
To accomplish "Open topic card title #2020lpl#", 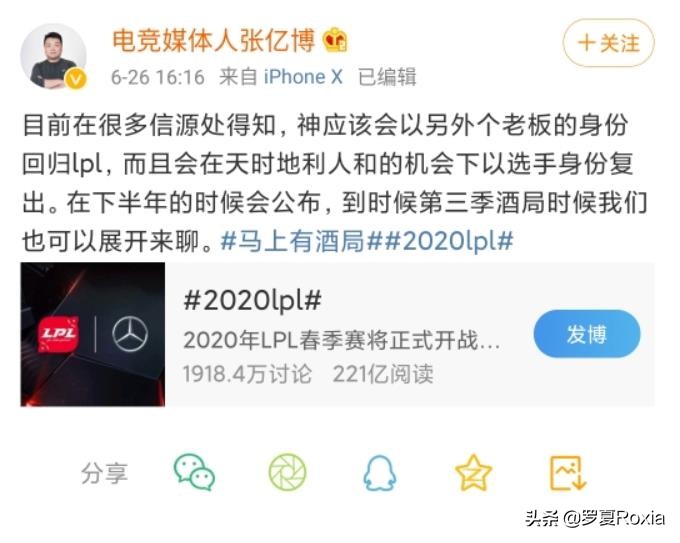I will tap(252, 300).
